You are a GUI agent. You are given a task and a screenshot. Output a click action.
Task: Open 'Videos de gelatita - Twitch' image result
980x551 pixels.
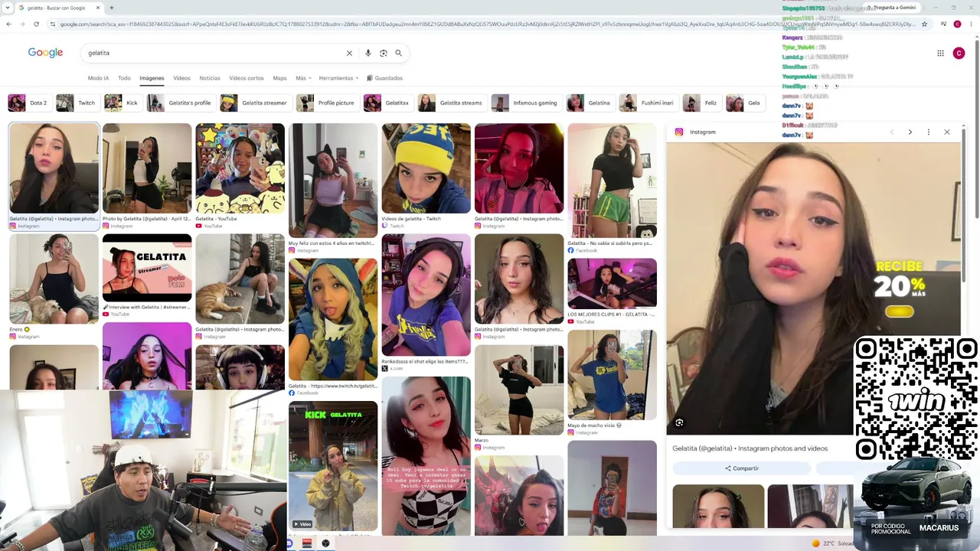[426, 176]
